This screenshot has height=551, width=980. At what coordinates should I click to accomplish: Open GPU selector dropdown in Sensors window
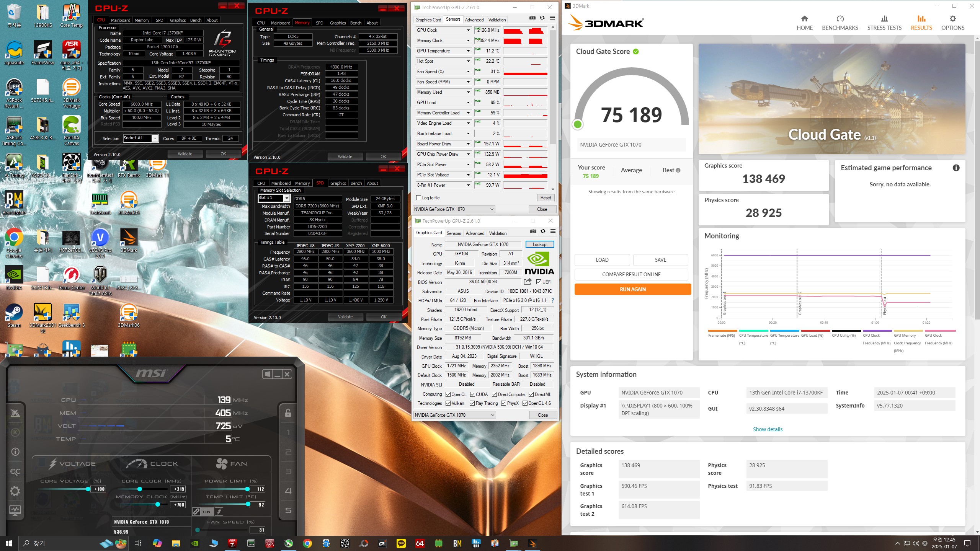454,209
